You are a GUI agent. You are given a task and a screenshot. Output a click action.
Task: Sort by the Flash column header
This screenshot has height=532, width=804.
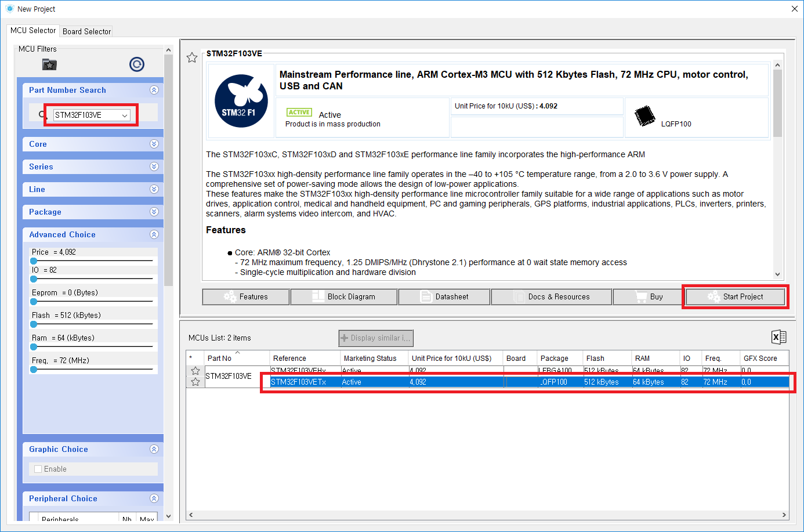[607, 358]
